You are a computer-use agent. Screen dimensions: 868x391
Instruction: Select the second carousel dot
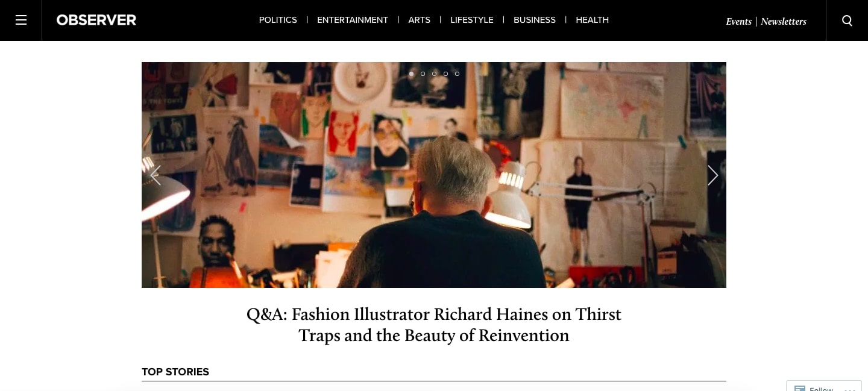pyautogui.click(x=423, y=74)
